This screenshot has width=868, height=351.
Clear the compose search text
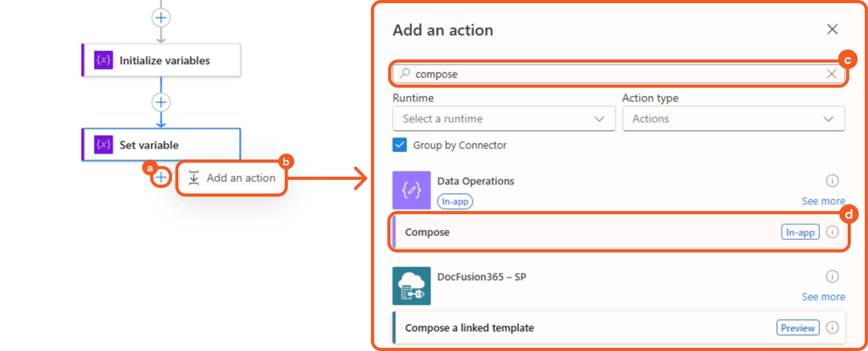831,74
